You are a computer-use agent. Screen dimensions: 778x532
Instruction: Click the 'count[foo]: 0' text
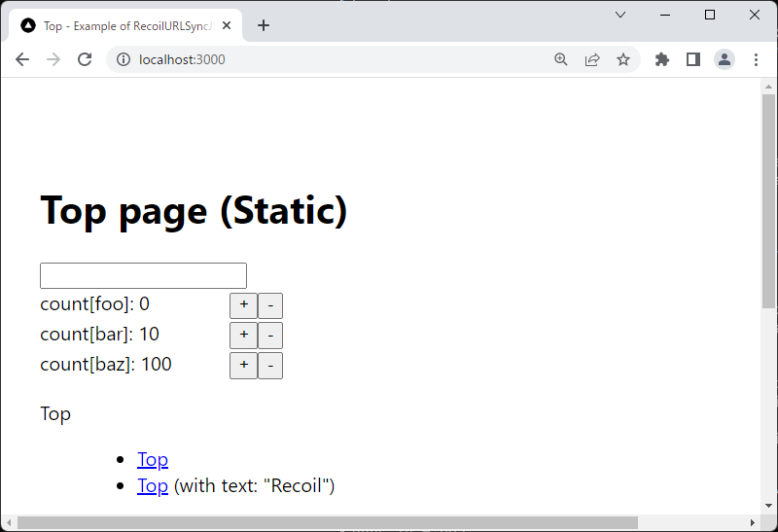tap(94, 303)
